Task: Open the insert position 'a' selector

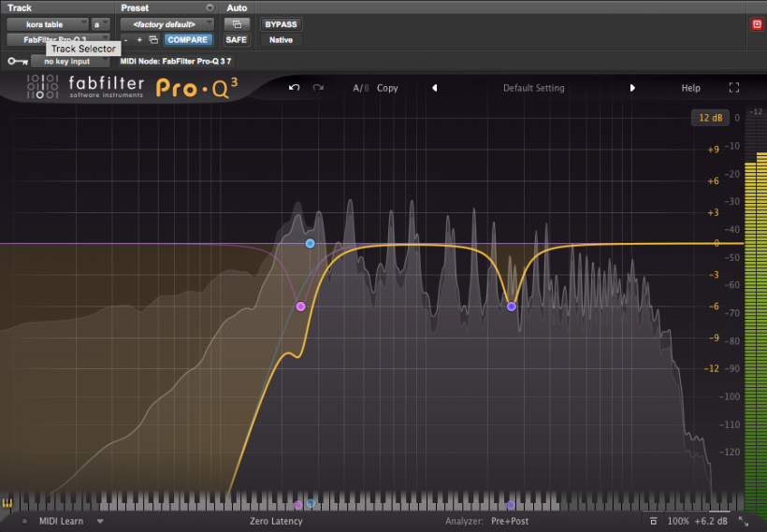Action: tap(100, 24)
